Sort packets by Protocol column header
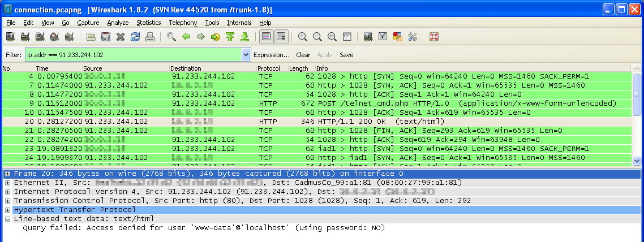The height and width of the screenshot is (242, 644). click(x=272, y=68)
